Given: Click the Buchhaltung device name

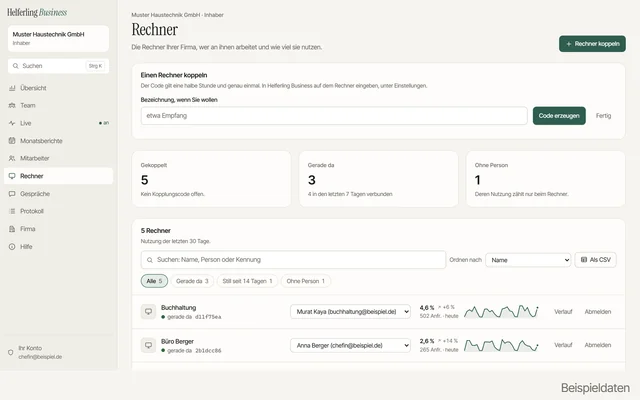Looking at the screenshot, I should tap(178, 308).
